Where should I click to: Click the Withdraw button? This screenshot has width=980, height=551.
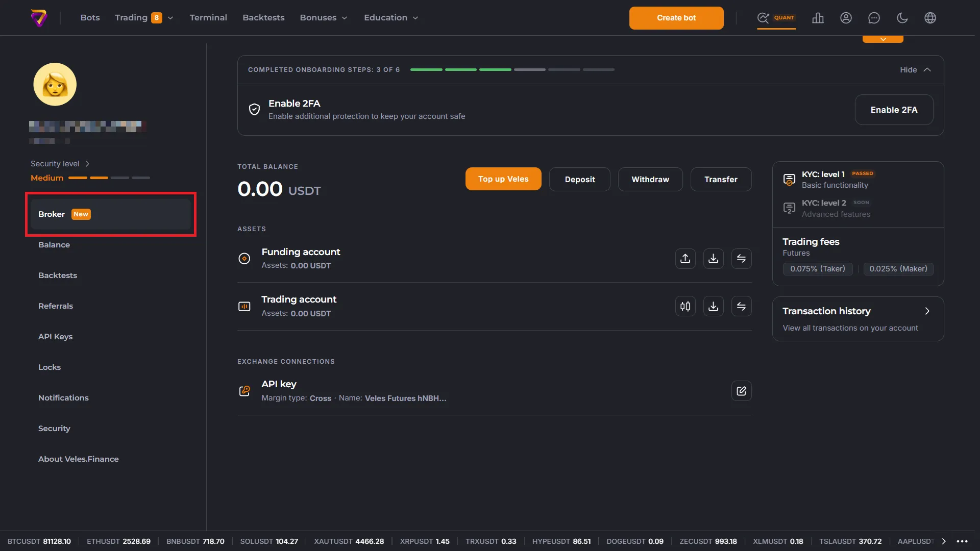coord(650,180)
